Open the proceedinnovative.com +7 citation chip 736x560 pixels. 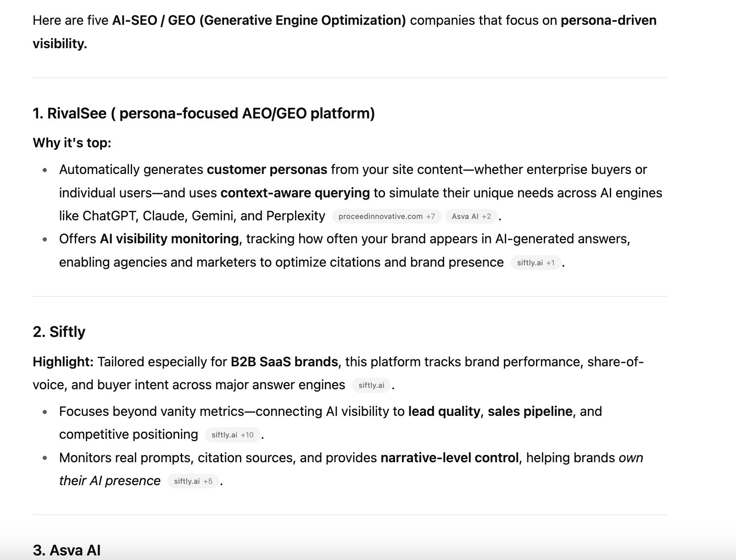point(386,216)
